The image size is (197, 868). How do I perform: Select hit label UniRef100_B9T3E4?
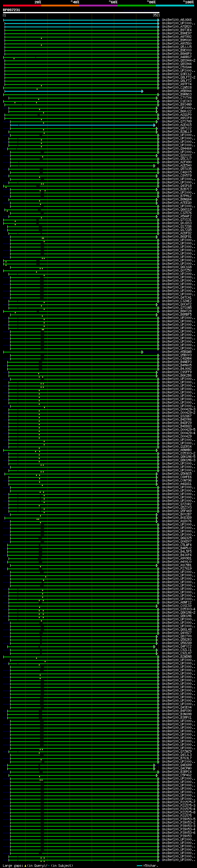coord(177,30)
